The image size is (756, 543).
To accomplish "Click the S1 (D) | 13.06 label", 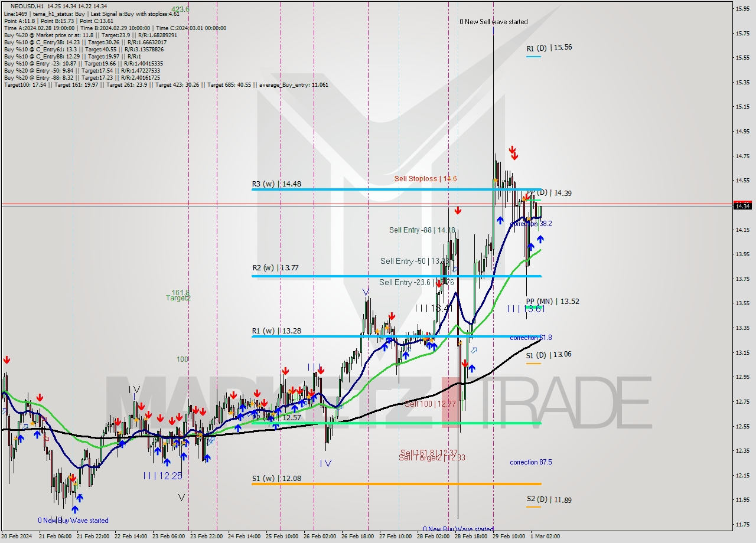I will point(549,355).
